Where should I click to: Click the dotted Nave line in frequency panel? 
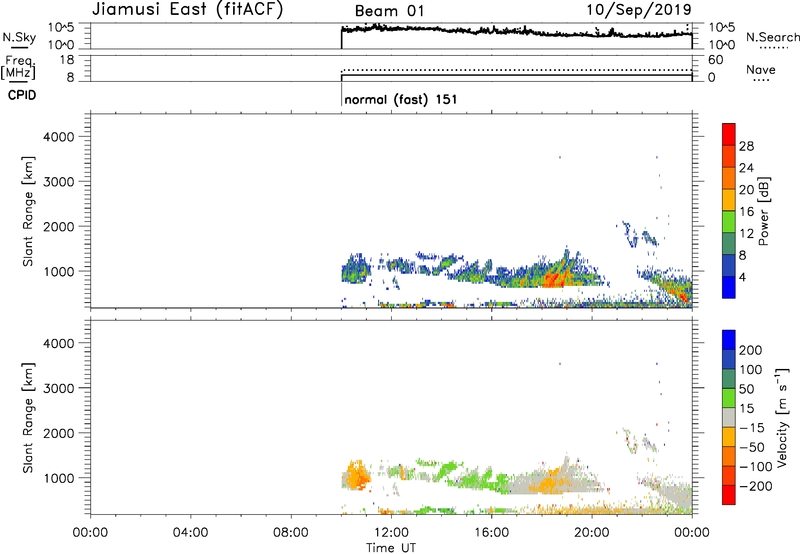pos(516,69)
